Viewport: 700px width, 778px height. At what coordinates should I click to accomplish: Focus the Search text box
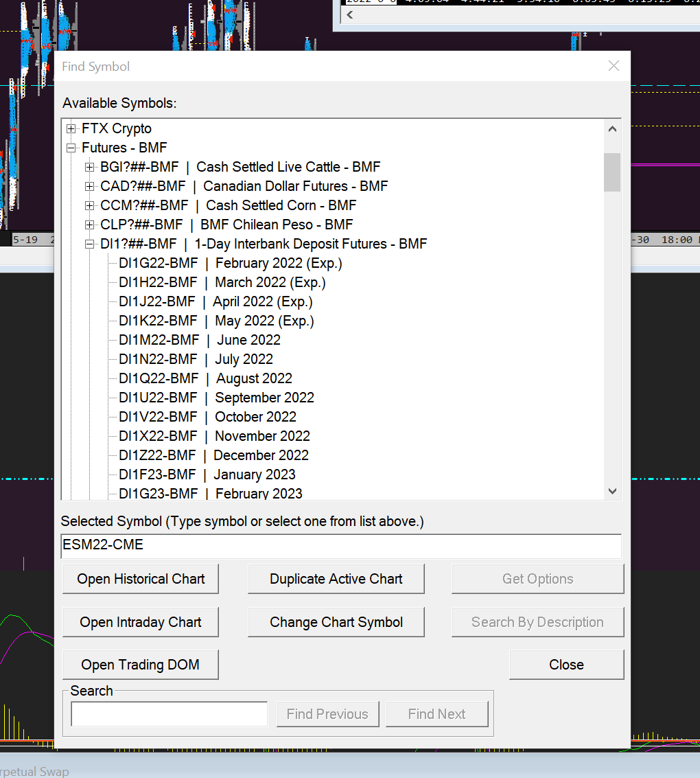click(169, 715)
